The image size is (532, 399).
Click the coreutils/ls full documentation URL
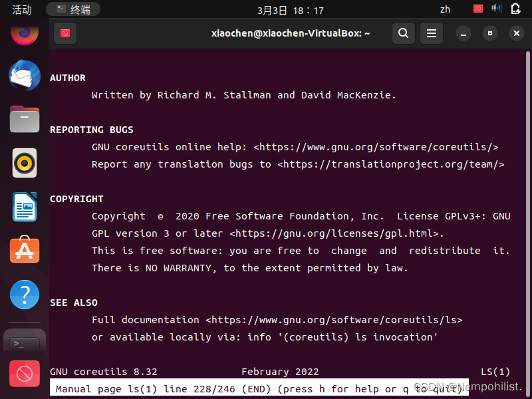(334, 320)
